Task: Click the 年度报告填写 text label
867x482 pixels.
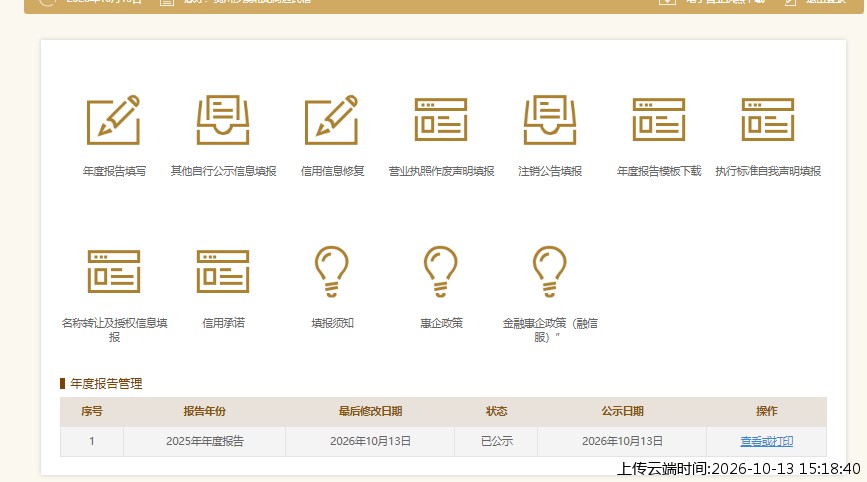Action: click(x=114, y=171)
